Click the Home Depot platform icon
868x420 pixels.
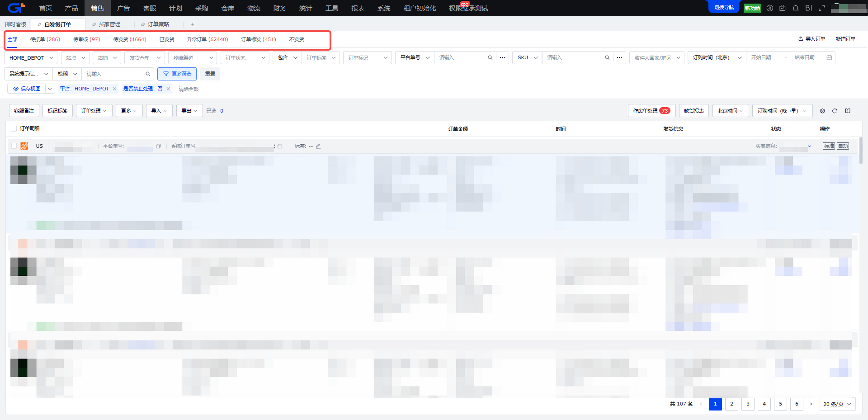[x=24, y=146]
